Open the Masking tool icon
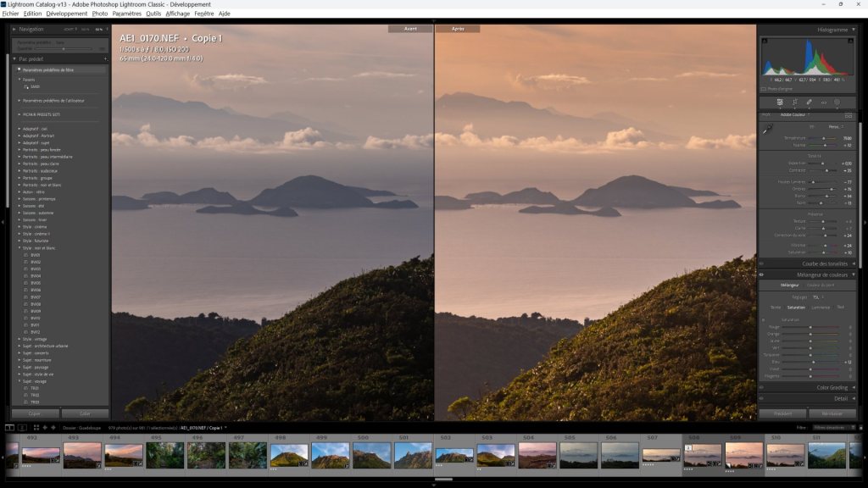This screenshot has width=868, height=488. point(837,103)
